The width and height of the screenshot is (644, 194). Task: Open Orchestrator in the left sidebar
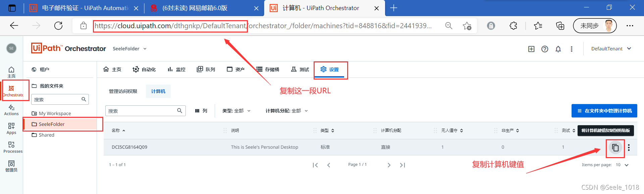point(13,91)
